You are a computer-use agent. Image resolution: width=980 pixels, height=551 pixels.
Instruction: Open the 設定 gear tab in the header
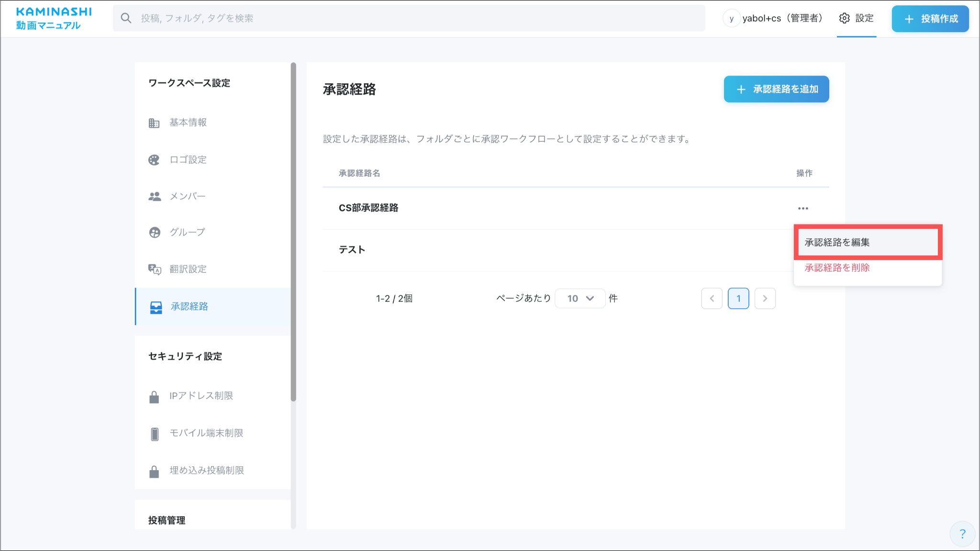coord(856,18)
